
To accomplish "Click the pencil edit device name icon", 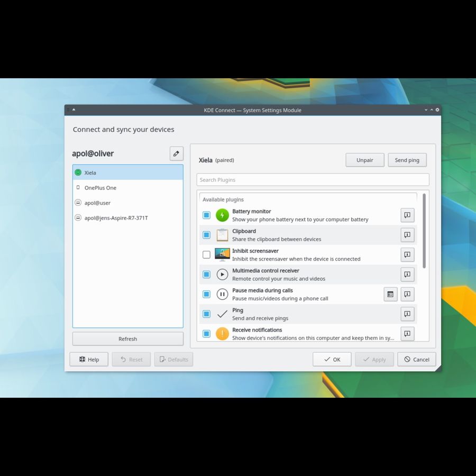I will coord(176,153).
